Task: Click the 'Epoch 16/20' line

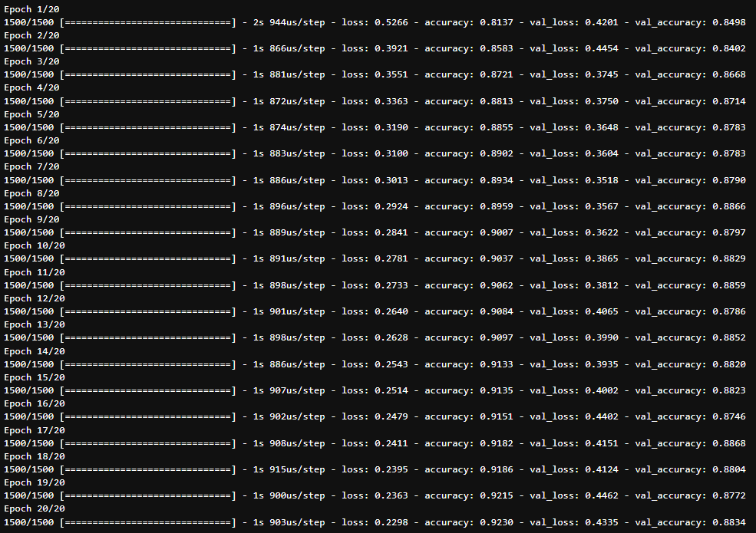Action: click(35, 403)
